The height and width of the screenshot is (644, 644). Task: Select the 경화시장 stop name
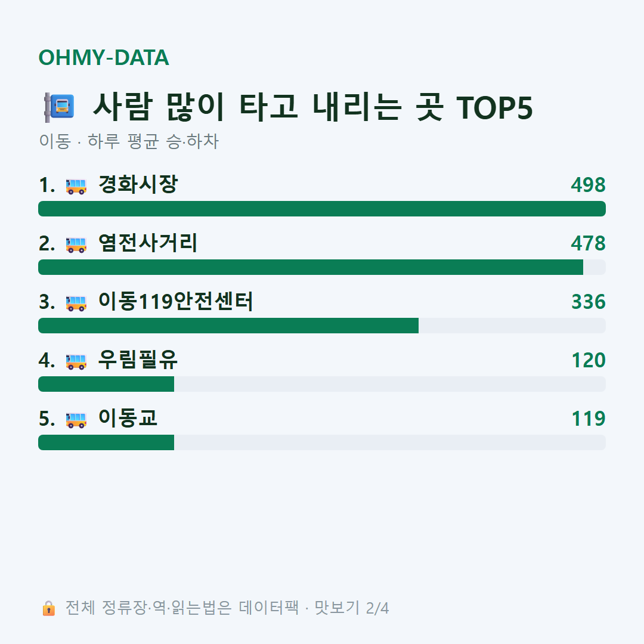pos(138,184)
